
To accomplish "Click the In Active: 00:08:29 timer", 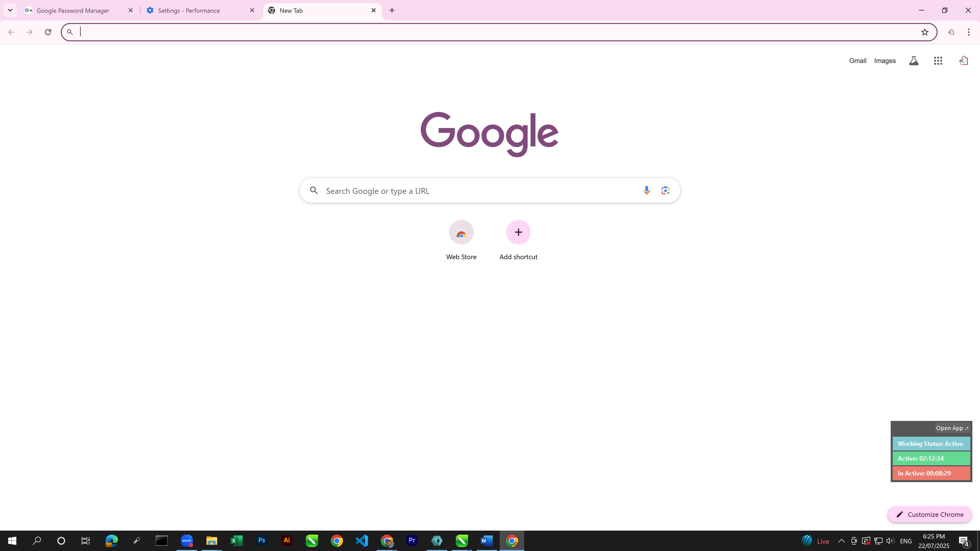I will pos(931,473).
